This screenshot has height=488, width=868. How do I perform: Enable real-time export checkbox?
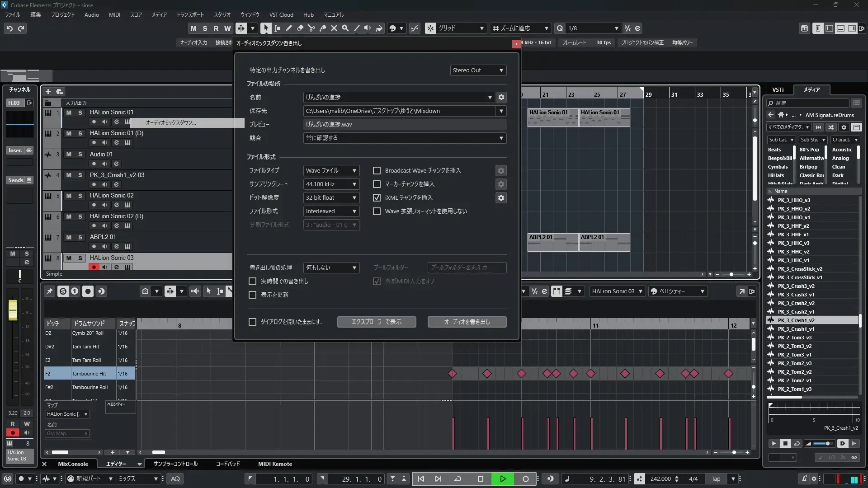point(253,281)
